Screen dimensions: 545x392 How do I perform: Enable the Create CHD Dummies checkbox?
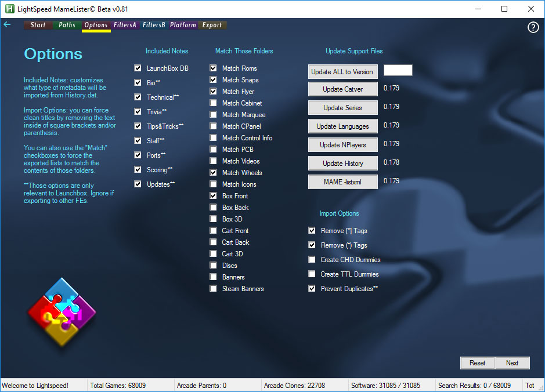(312, 259)
